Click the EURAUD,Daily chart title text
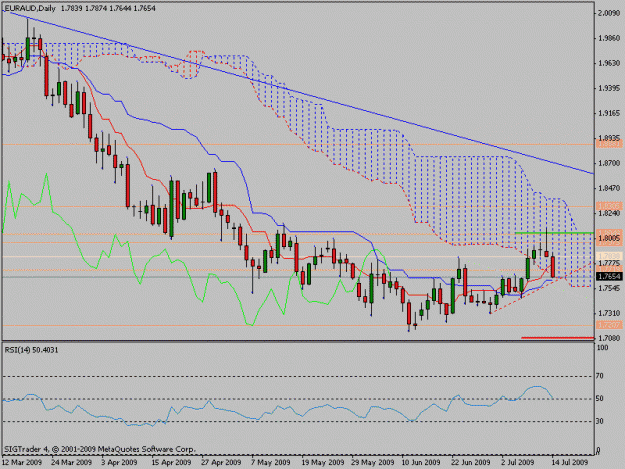The width and height of the screenshot is (625, 469). [x=29, y=8]
